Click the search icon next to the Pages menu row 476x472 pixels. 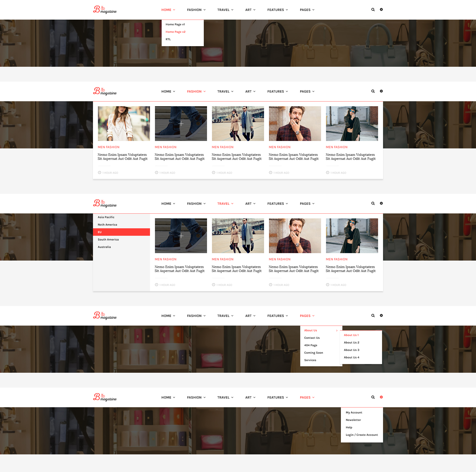(373, 315)
